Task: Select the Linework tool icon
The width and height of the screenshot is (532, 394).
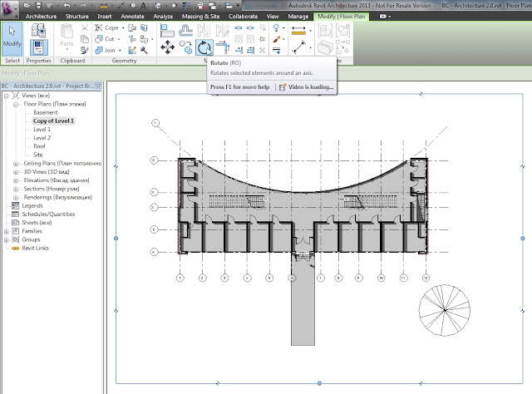Action: tap(276, 51)
